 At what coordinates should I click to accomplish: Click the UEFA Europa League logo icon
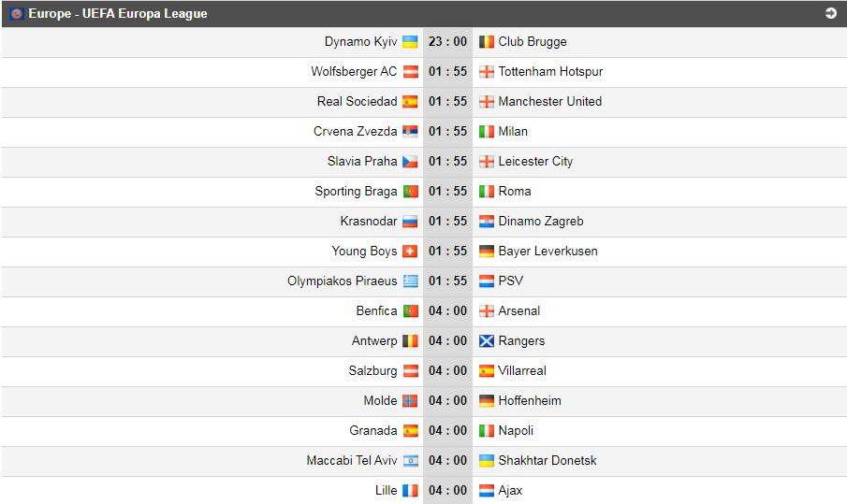[x=16, y=13]
